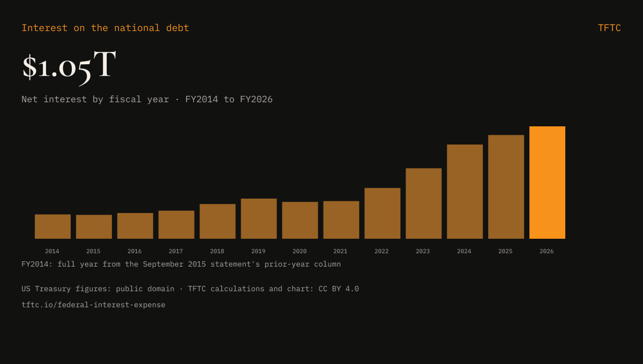The image size is (643, 364).
Task: Click the 2015 bar in the chart
Action: (x=94, y=227)
